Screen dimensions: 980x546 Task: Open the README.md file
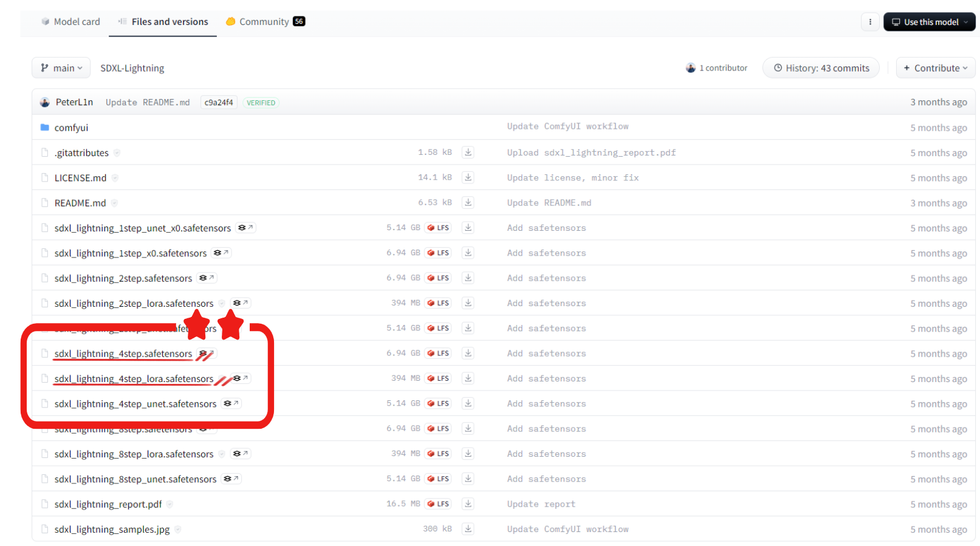(x=80, y=203)
